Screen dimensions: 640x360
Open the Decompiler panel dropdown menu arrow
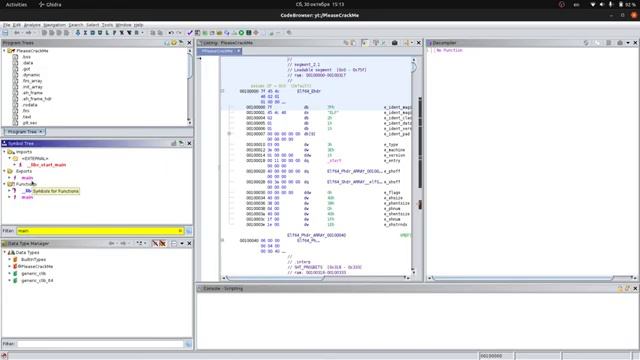pos(628,42)
